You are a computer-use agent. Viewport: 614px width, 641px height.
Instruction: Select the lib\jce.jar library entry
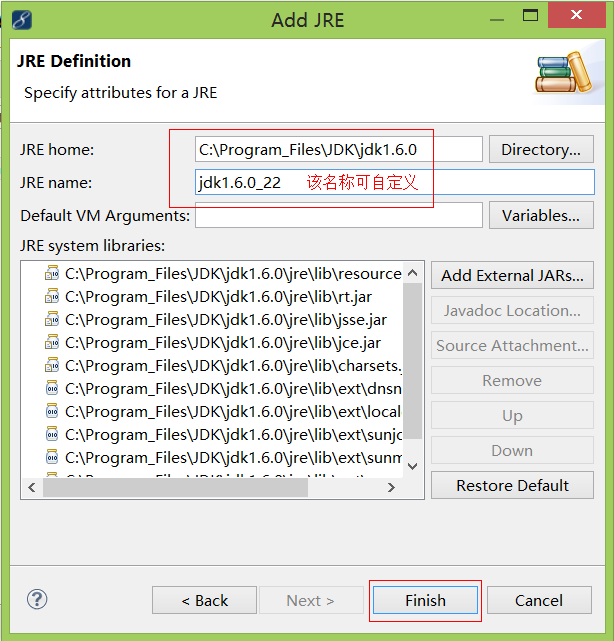coord(223,343)
